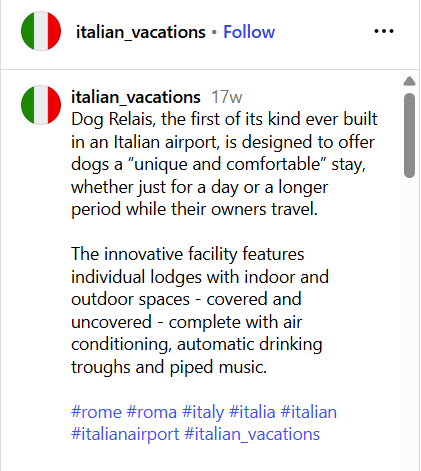Image resolution: width=421 pixels, height=471 pixels.
Task: Follow the italian_vacations account
Action: [249, 32]
